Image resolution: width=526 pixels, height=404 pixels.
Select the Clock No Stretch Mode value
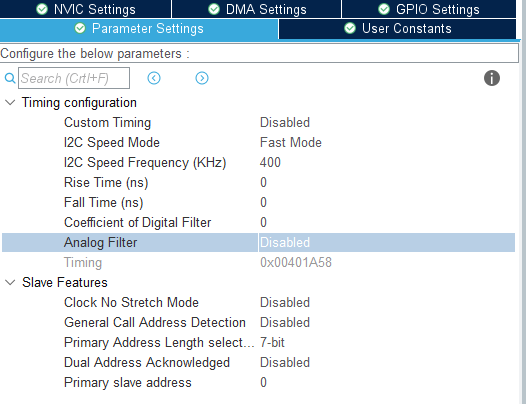[x=285, y=302]
